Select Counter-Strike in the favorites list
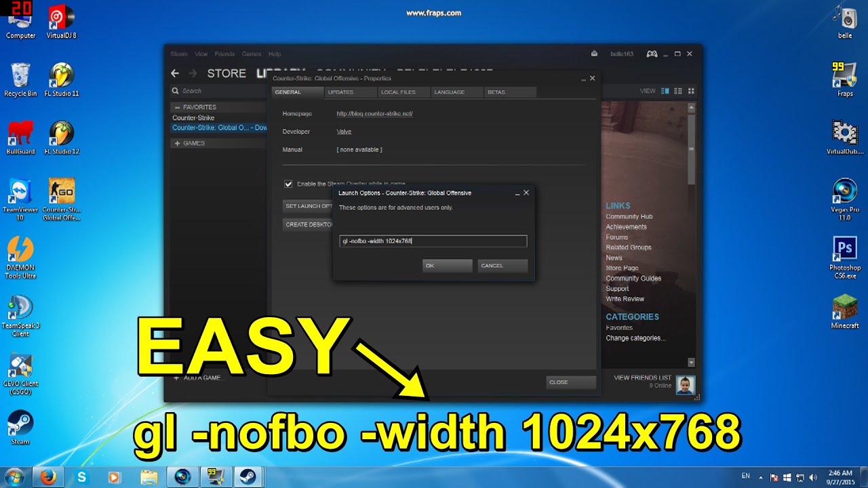 pos(193,118)
